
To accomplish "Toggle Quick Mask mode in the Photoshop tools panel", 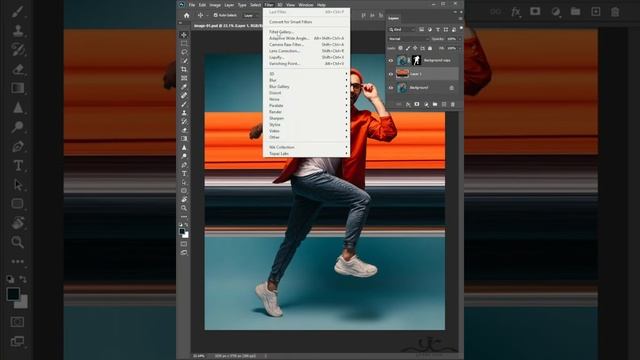I will [184, 244].
